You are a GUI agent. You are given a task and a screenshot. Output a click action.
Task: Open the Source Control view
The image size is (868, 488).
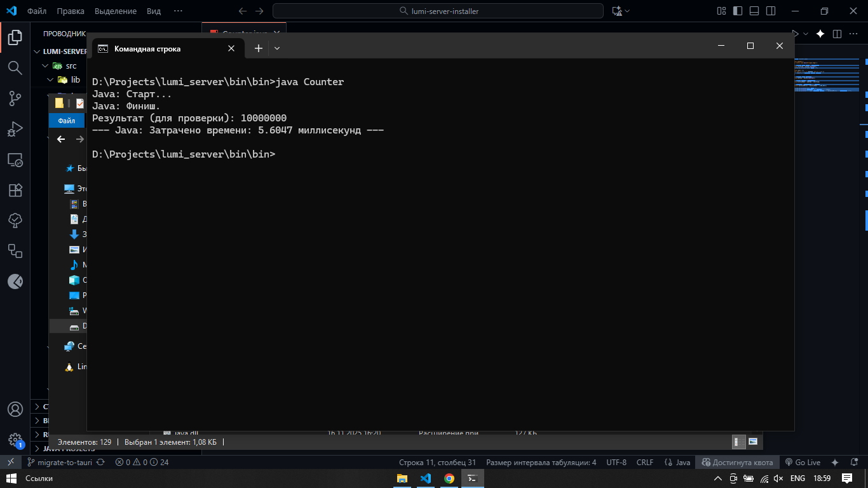[15, 98]
